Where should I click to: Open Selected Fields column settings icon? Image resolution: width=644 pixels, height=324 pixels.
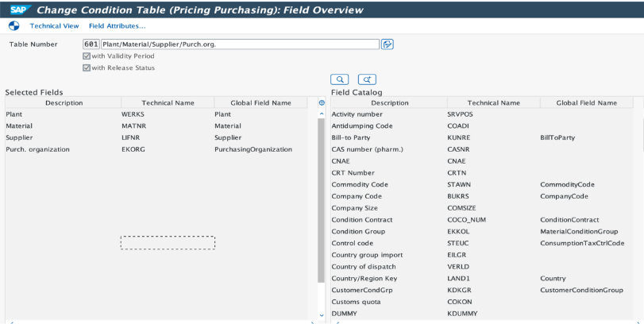coord(321,102)
